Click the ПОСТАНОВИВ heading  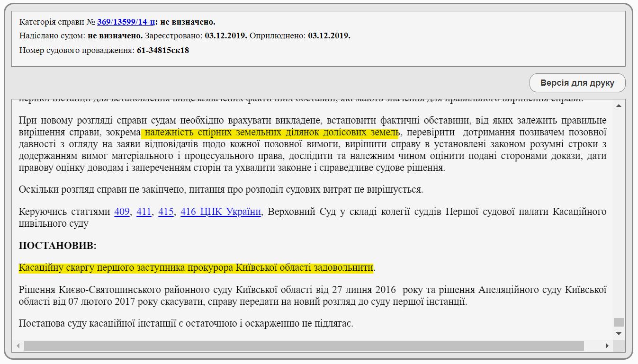coord(57,246)
